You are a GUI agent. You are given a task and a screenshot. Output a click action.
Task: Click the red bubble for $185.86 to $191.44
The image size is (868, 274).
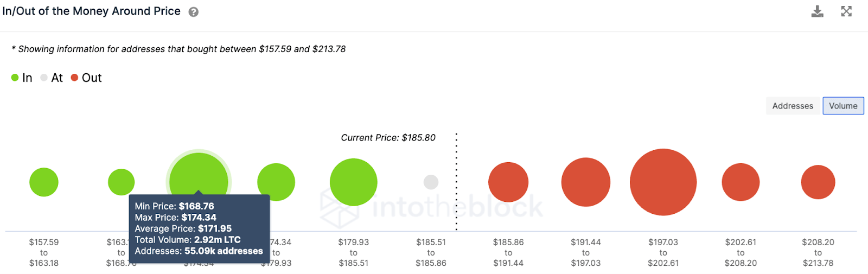tap(508, 182)
